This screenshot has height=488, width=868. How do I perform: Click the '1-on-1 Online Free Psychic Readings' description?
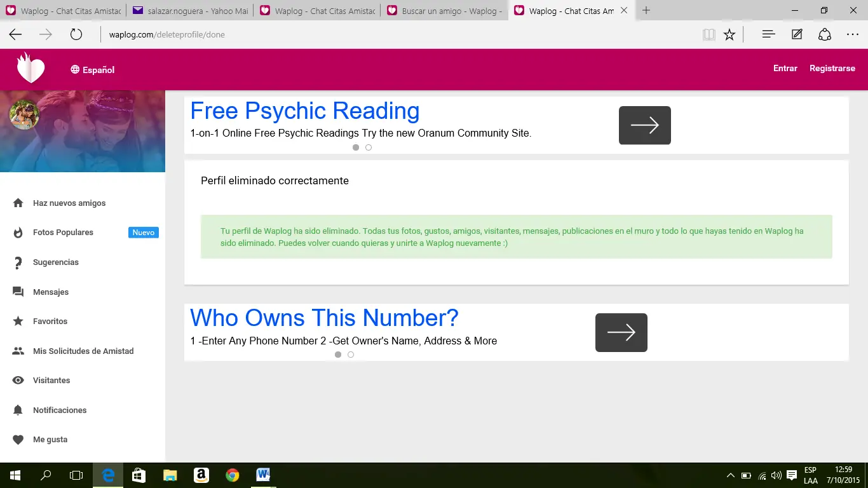click(x=361, y=133)
